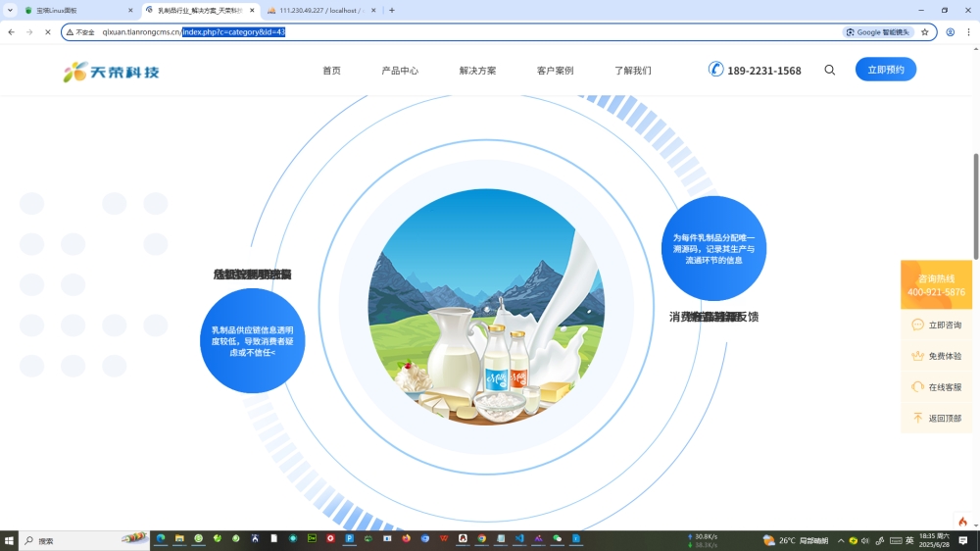Open the 解决方案 navigation item
Screen dimensions: 980x551
click(x=477, y=70)
